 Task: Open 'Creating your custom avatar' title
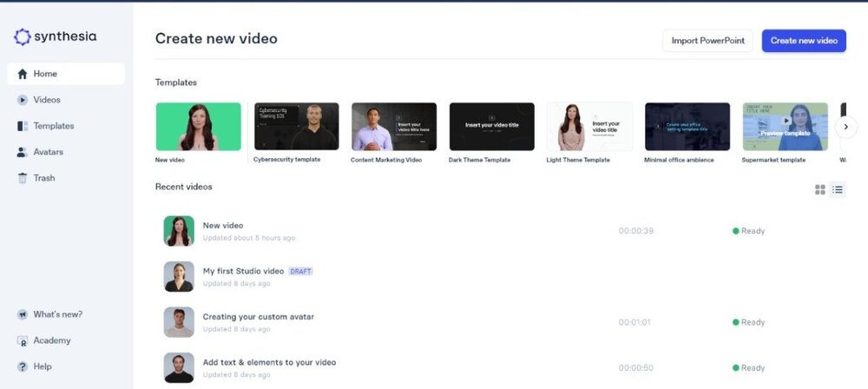click(259, 317)
